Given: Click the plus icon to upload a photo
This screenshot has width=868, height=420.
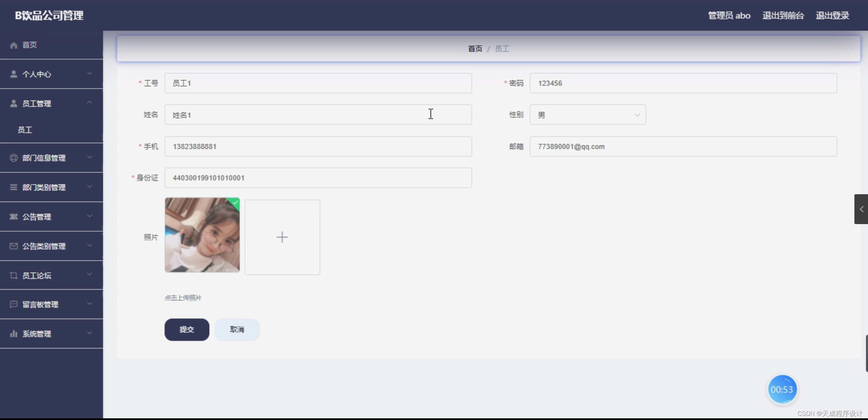Looking at the screenshot, I should pos(282,237).
